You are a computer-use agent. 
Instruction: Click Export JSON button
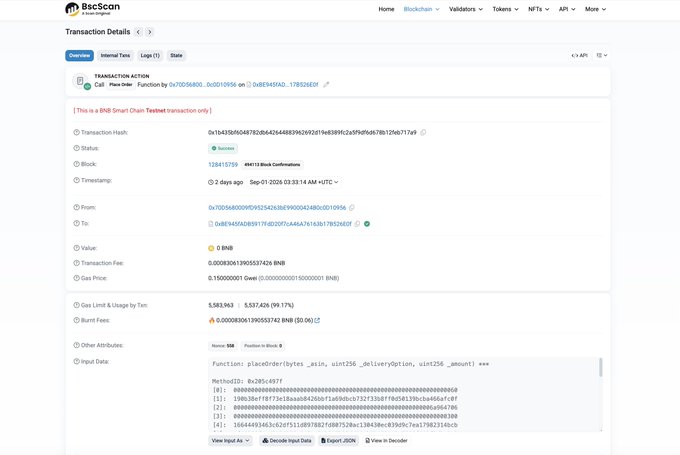pyautogui.click(x=338, y=441)
